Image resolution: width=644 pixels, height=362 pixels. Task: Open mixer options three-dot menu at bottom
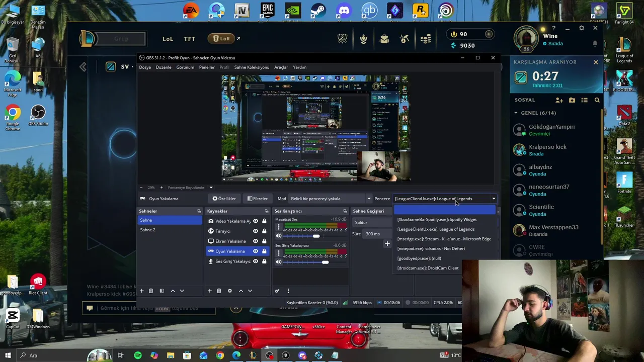[288, 291]
